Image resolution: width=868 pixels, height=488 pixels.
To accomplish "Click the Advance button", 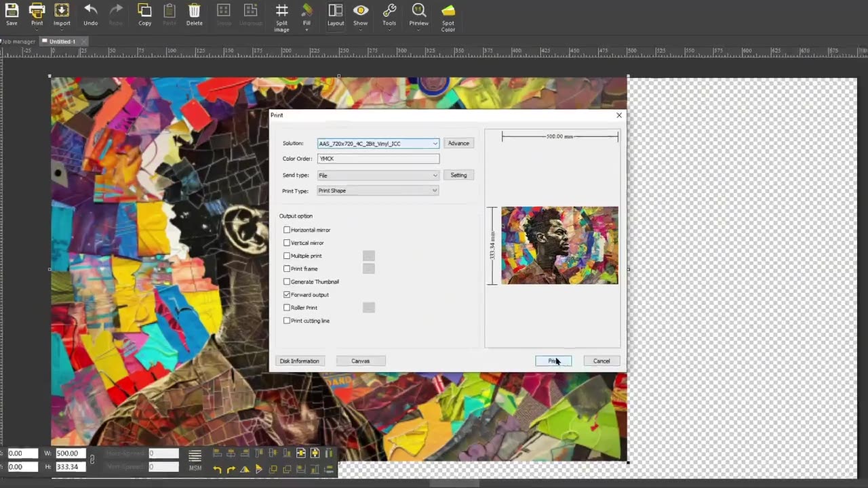I will (458, 143).
